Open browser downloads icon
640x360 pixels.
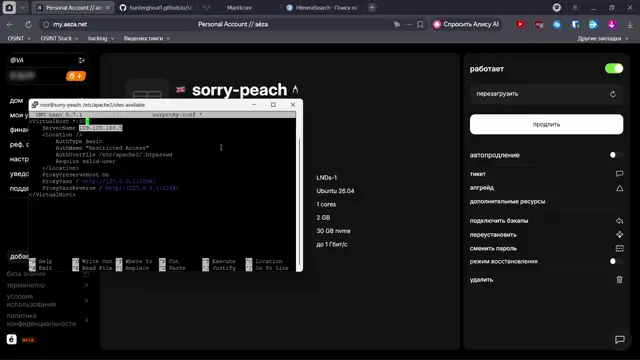click(630, 24)
